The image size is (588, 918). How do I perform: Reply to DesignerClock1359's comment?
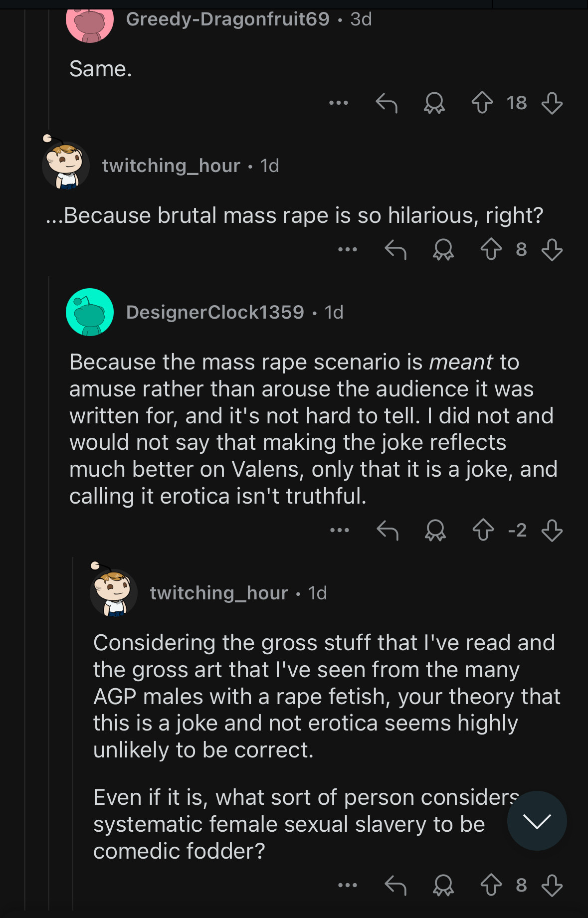coord(388,530)
